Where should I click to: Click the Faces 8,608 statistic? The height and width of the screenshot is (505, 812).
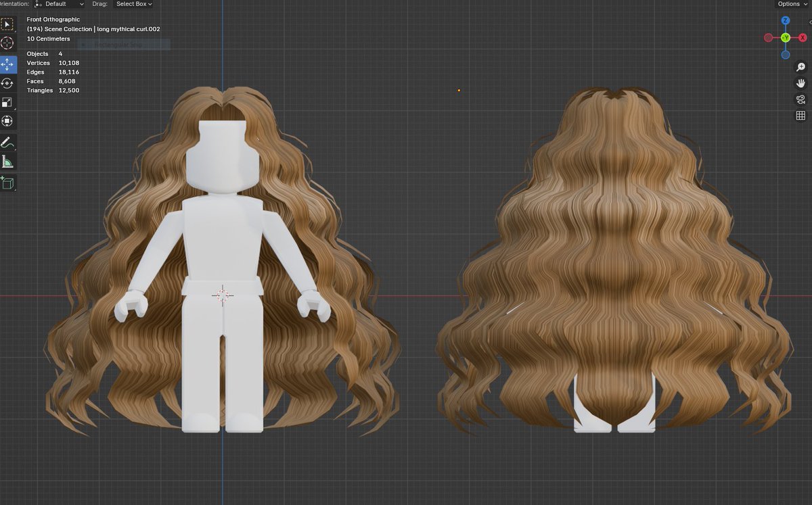53,81
